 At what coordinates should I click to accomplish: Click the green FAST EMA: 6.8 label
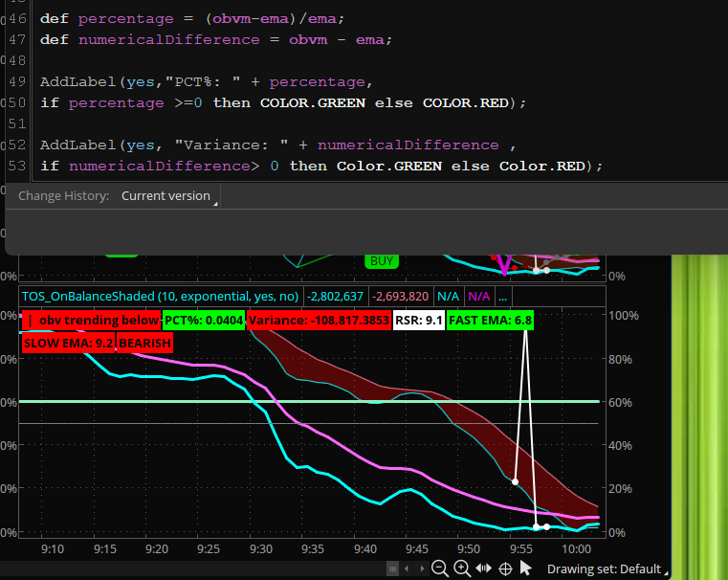pos(490,321)
